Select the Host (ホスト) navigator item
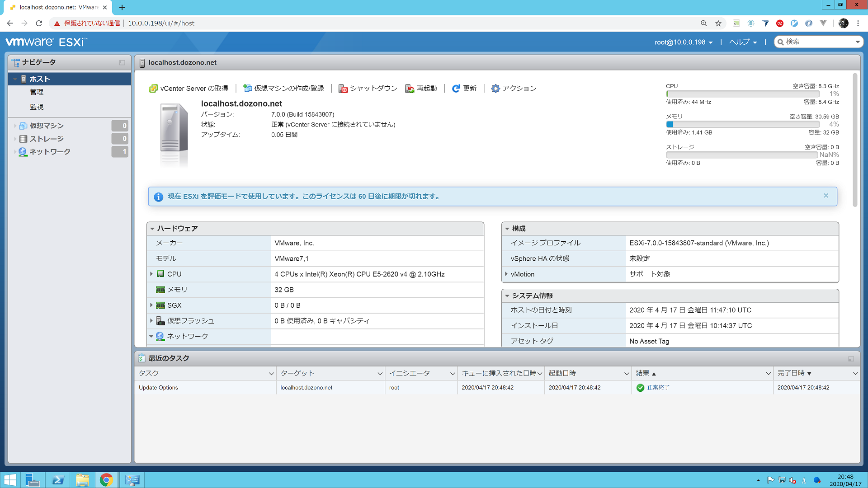This screenshot has height=488, width=868. (x=70, y=79)
